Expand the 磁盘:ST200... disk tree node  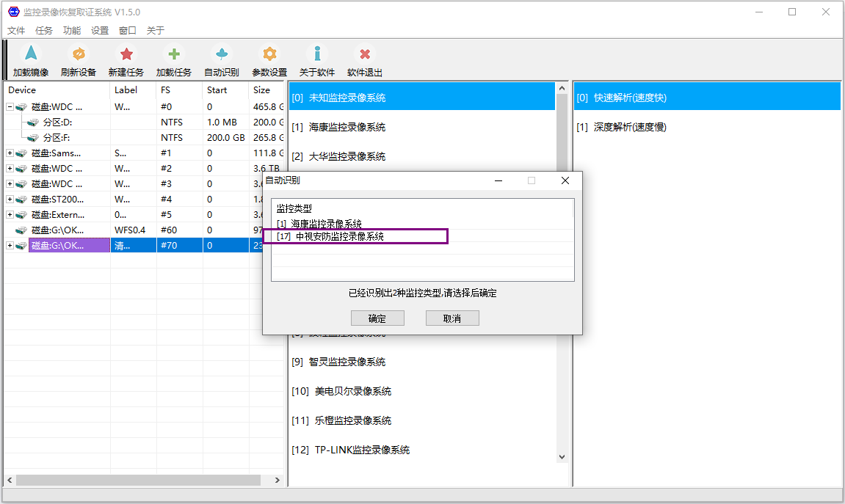click(x=10, y=200)
